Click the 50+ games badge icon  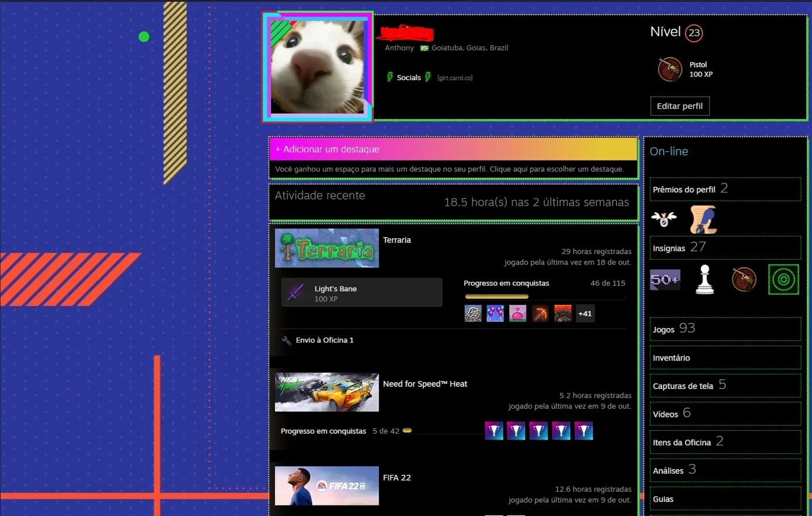[x=665, y=279]
